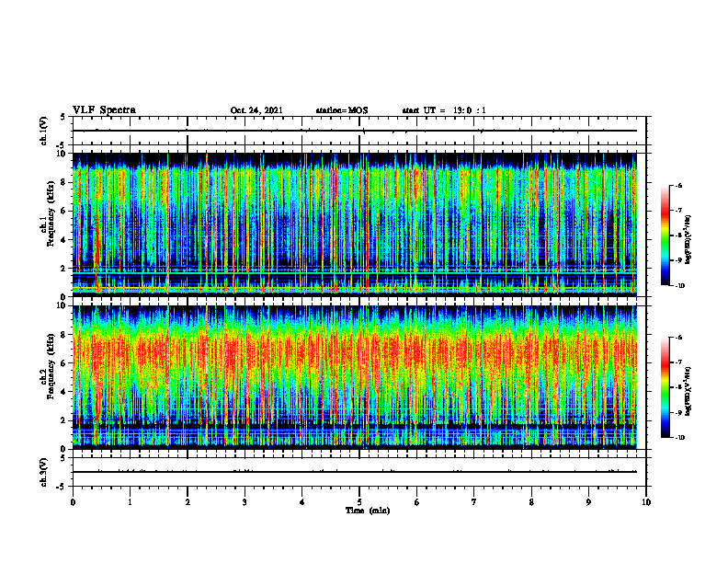Click x-axis tick label "9" on time axis
The image size is (728, 563).
pyautogui.click(x=588, y=502)
